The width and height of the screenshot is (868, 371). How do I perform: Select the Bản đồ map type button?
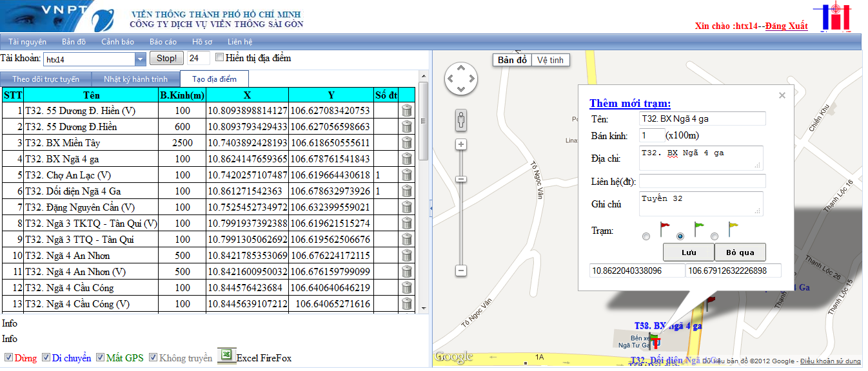click(x=513, y=60)
